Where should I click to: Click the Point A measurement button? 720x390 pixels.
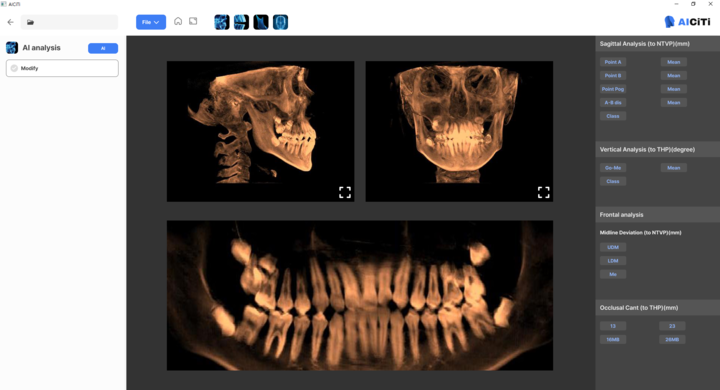(x=613, y=62)
